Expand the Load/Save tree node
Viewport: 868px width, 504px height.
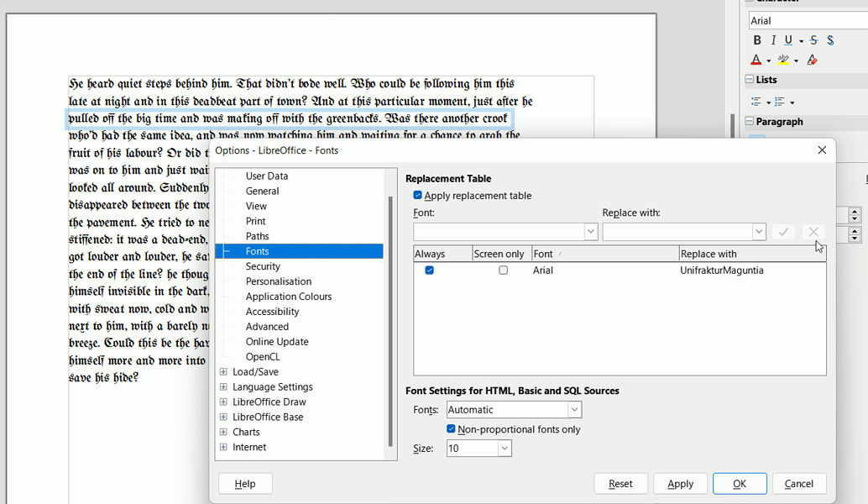pyautogui.click(x=223, y=371)
